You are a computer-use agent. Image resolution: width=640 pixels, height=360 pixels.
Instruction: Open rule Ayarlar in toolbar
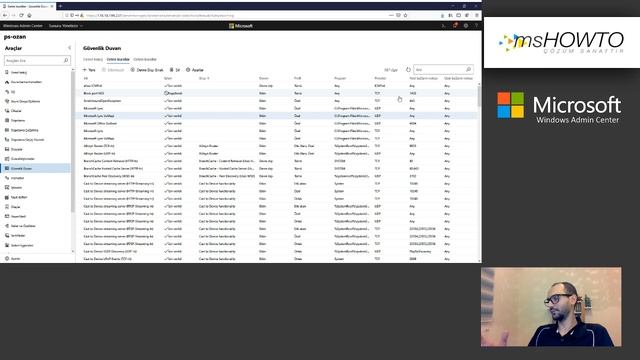coord(195,70)
